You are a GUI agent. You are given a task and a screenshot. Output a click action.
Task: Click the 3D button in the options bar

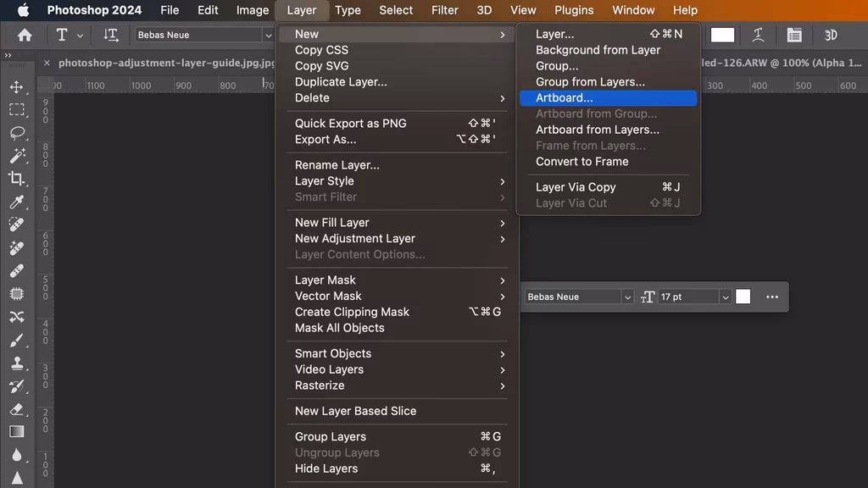click(831, 35)
